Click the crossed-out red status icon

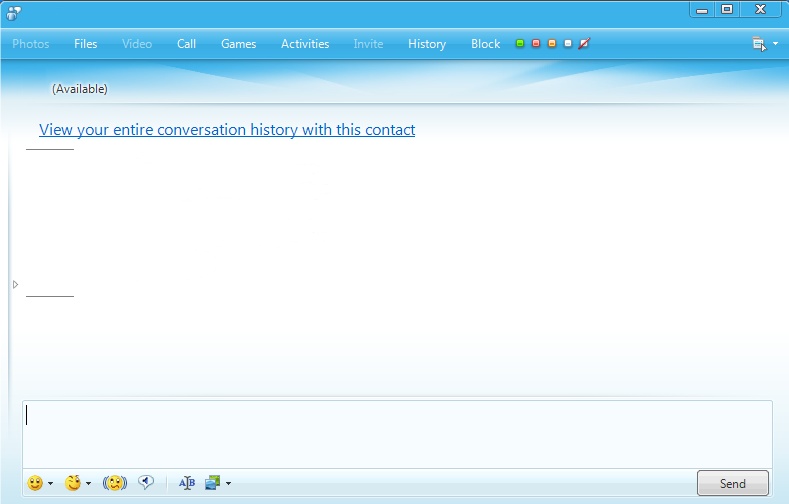tap(584, 44)
